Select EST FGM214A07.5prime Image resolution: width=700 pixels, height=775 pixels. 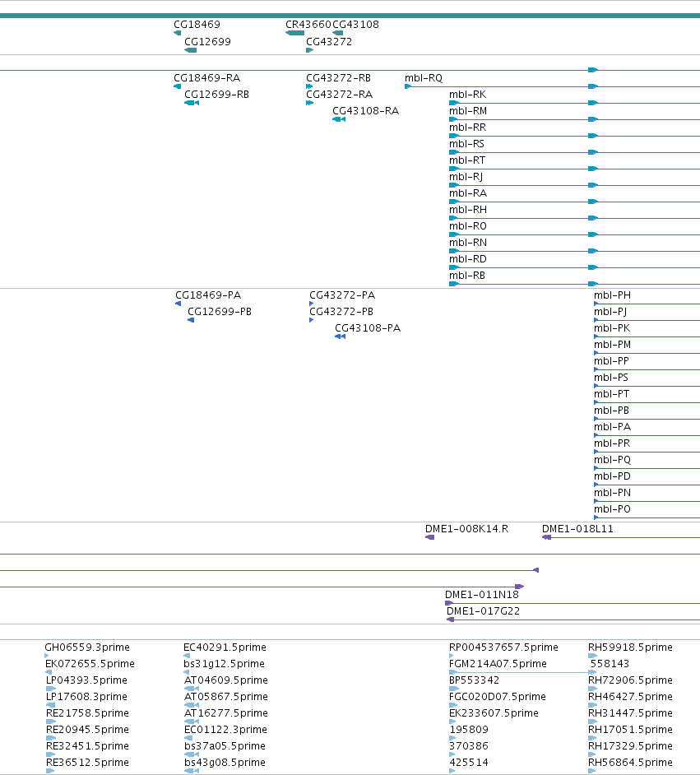click(x=498, y=663)
